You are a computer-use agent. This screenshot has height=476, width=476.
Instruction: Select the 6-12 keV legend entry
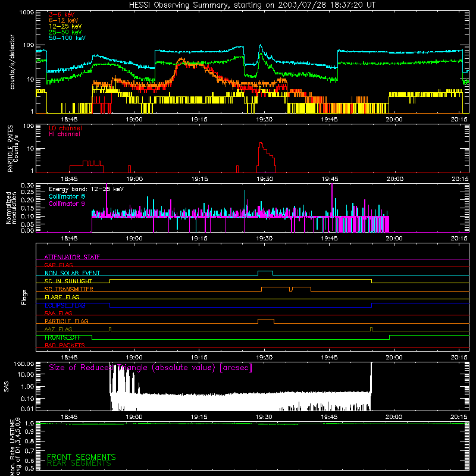coord(64,20)
